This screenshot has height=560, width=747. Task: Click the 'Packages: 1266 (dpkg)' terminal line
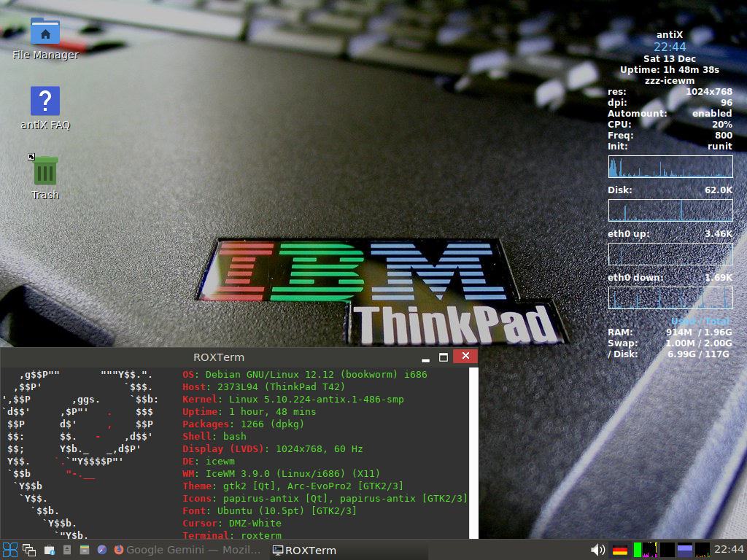coord(243,424)
